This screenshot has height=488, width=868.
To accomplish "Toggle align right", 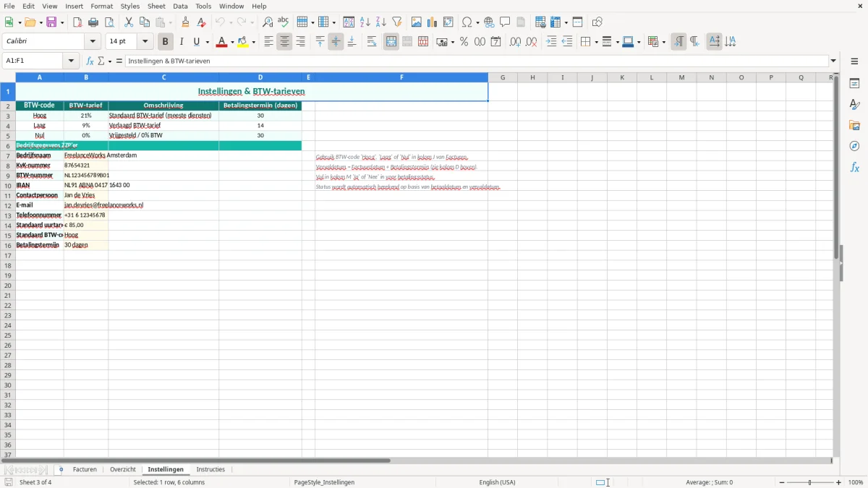I will pyautogui.click(x=300, y=42).
